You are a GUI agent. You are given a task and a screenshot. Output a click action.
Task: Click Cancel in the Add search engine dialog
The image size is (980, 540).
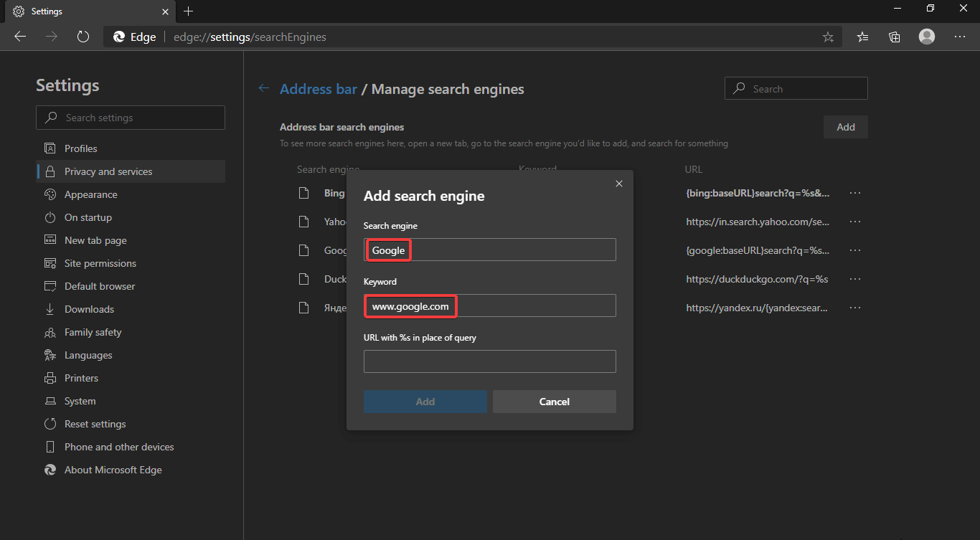[554, 401]
